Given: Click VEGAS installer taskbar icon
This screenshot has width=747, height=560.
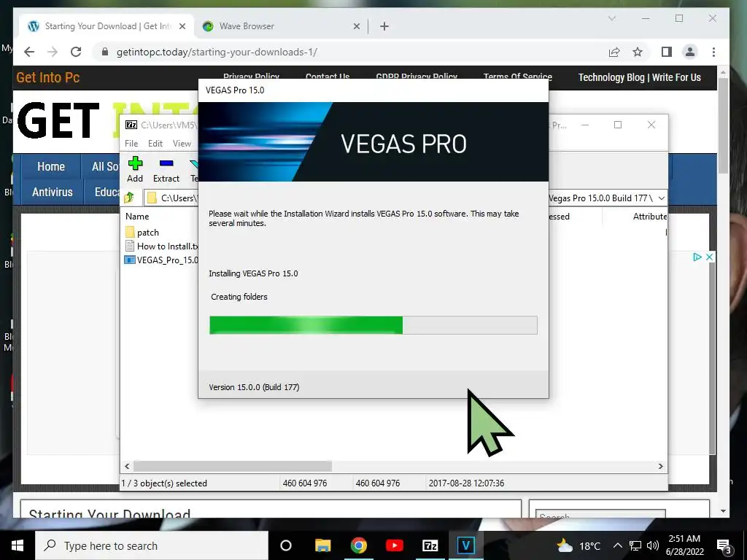Looking at the screenshot, I should (x=465, y=545).
